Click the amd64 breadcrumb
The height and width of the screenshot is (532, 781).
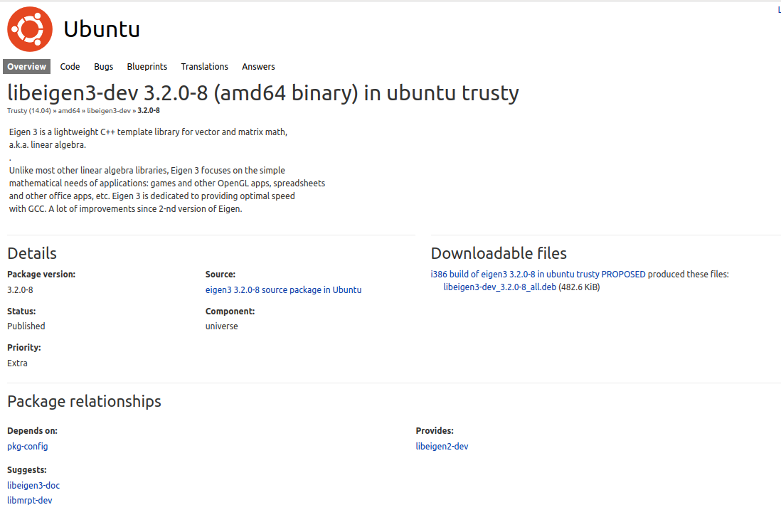(69, 110)
